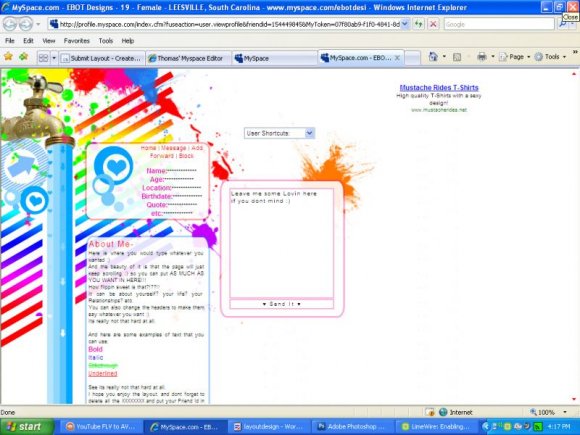Click the Quick Tabs grid icon
Image resolution: width=580 pixels, height=435 pixels.
[x=43, y=58]
